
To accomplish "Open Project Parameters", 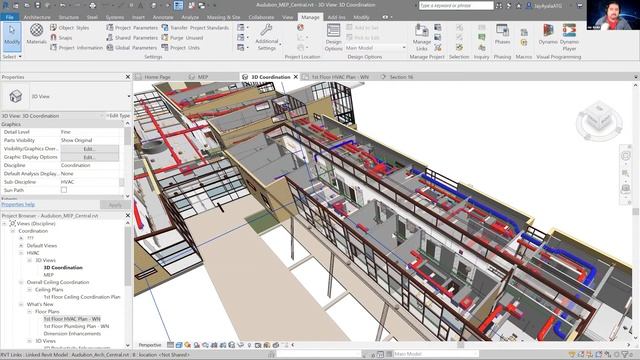I will pyautogui.click(x=132, y=28).
